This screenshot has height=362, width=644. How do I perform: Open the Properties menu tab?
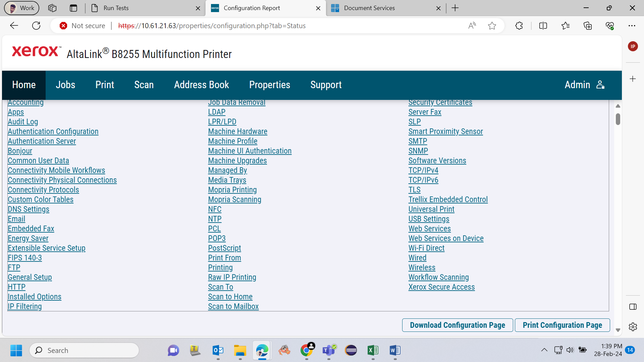[x=270, y=85]
